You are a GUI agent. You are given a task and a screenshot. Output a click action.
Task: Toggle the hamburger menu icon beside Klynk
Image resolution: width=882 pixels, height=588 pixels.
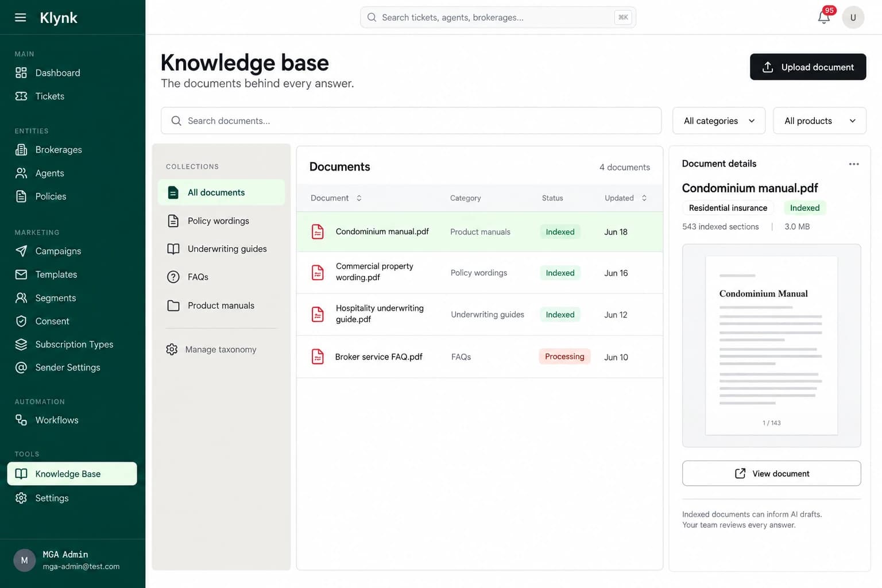click(x=21, y=17)
